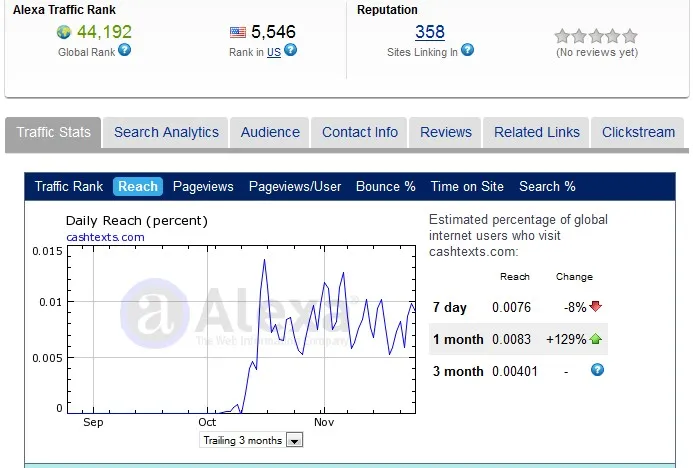Screen dimensions: 693x468
Task: Click the Alexa Traffic Rank heading
Action: [x=64, y=10]
